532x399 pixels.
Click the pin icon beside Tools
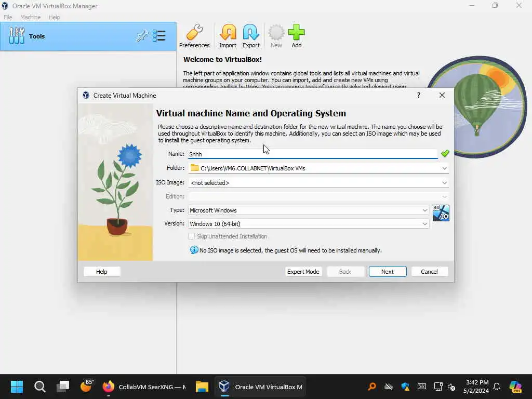click(142, 36)
